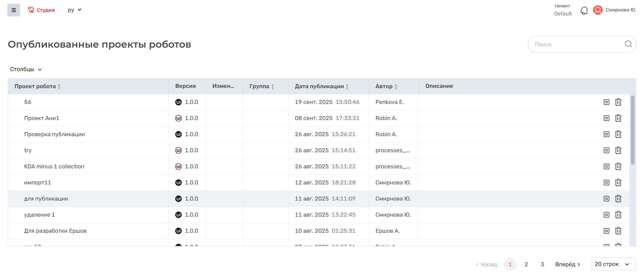Click Вперёд to go to next page
The image size is (644, 279).
567,264
